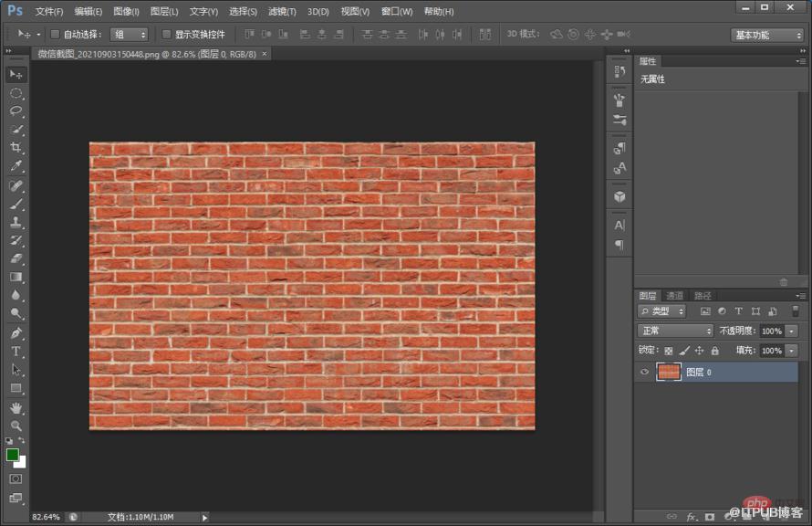Select the Horizontal Type tool
Viewport: 812px width, 526px height.
(16, 352)
